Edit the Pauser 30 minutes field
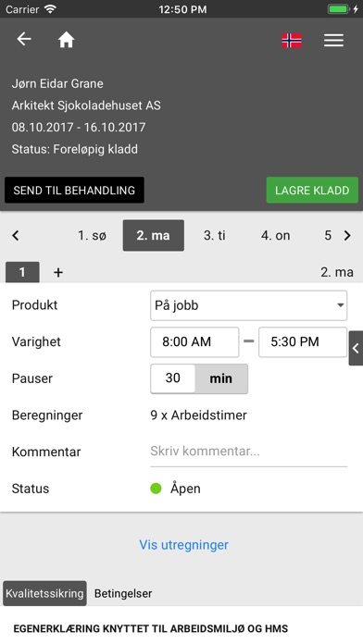The width and height of the screenshot is (363, 644). 172,378
